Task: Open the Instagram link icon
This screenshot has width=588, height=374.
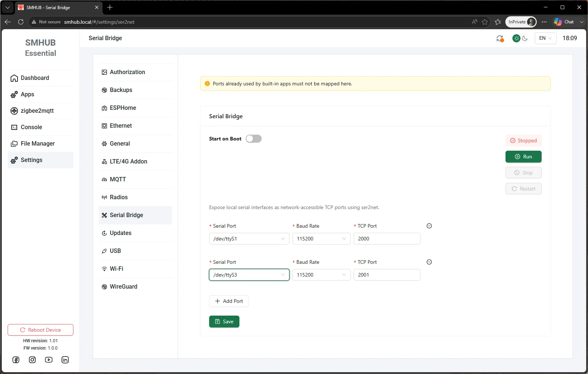Action: pyautogui.click(x=32, y=360)
